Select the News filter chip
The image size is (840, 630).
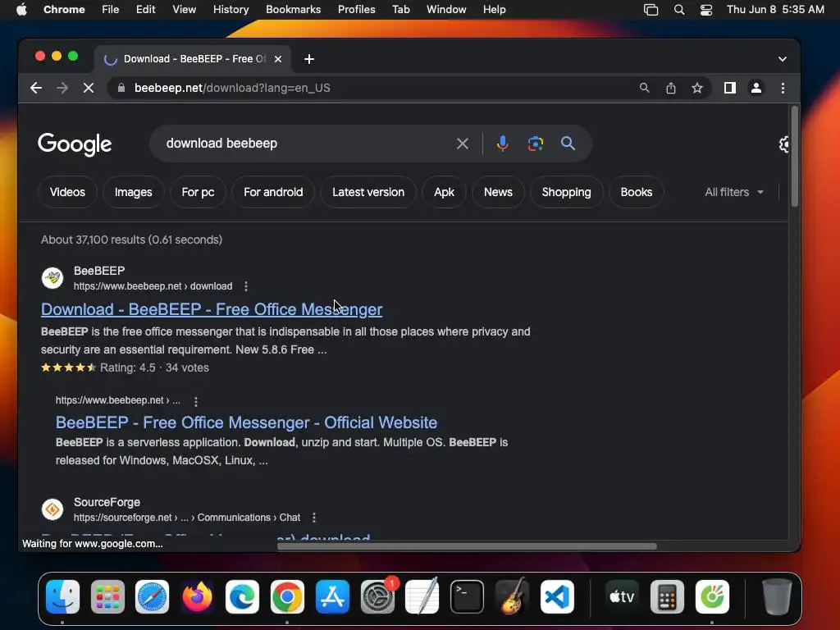pos(498,192)
